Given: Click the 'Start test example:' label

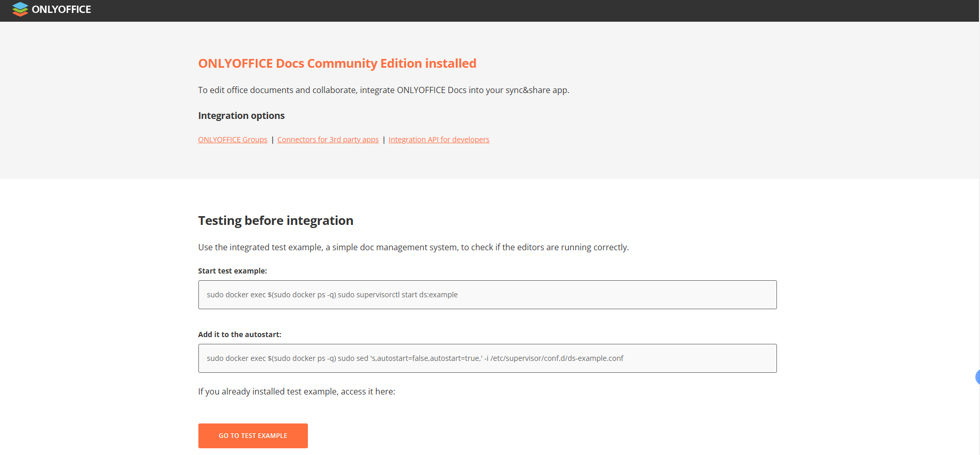Looking at the screenshot, I should pyautogui.click(x=232, y=271).
